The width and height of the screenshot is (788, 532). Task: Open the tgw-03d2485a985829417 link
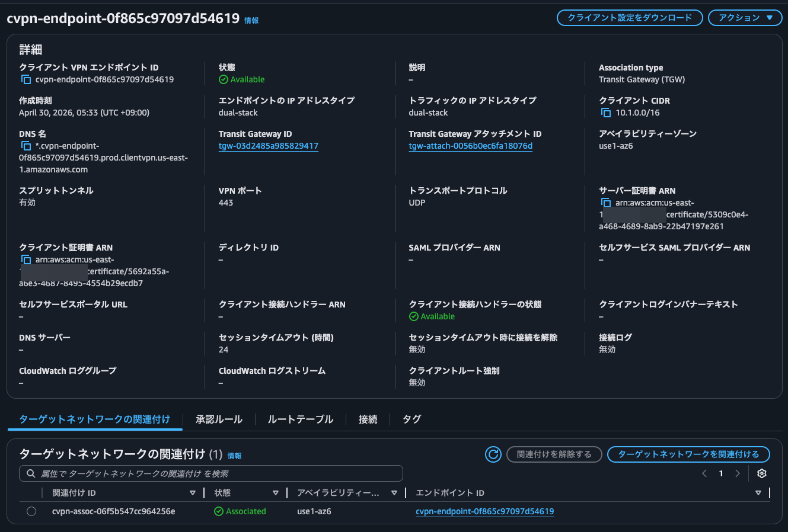pyautogui.click(x=268, y=146)
